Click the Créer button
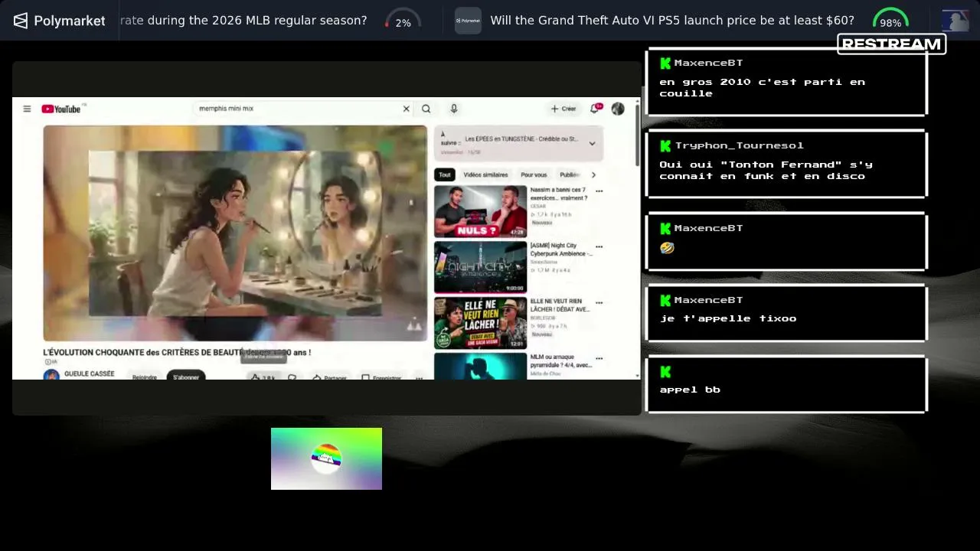Image resolution: width=980 pixels, height=551 pixels. tap(563, 109)
